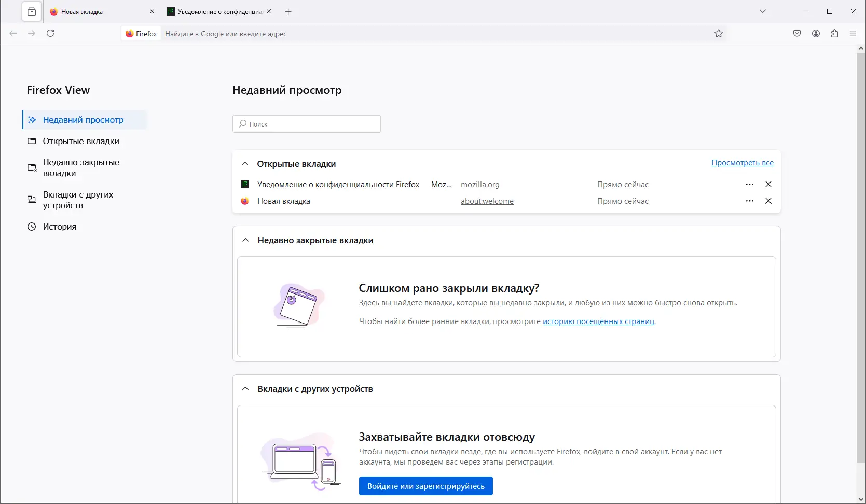Image resolution: width=866 pixels, height=504 pixels.
Task: Open the Просмотреть все link
Action: (x=742, y=163)
